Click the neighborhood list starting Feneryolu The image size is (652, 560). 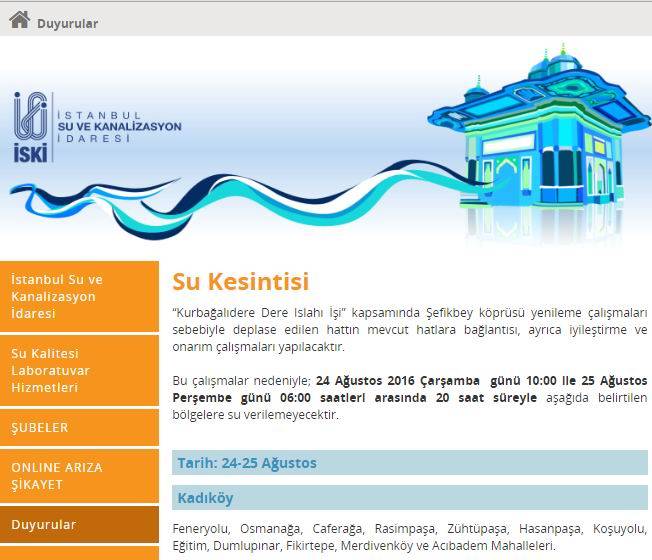(x=410, y=537)
